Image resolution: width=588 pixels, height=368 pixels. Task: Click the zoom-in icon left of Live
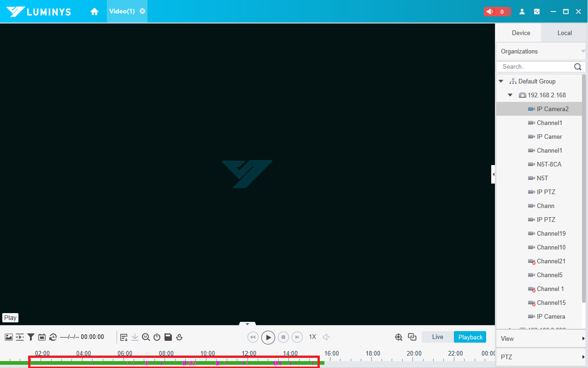click(399, 337)
